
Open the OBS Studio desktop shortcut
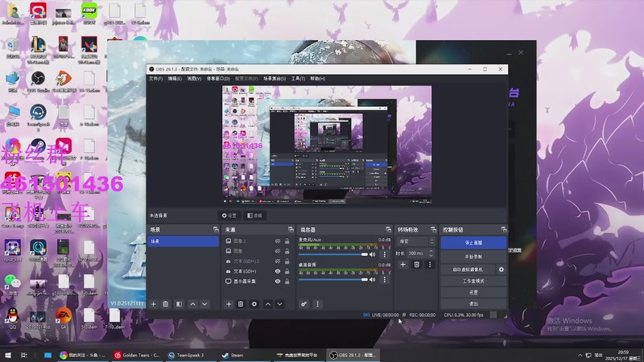[x=38, y=81]
